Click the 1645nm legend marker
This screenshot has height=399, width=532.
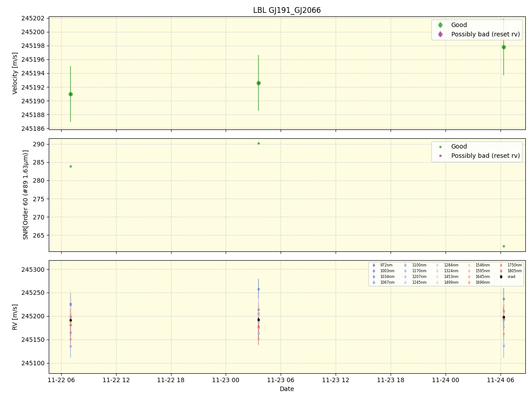(469, 277)
